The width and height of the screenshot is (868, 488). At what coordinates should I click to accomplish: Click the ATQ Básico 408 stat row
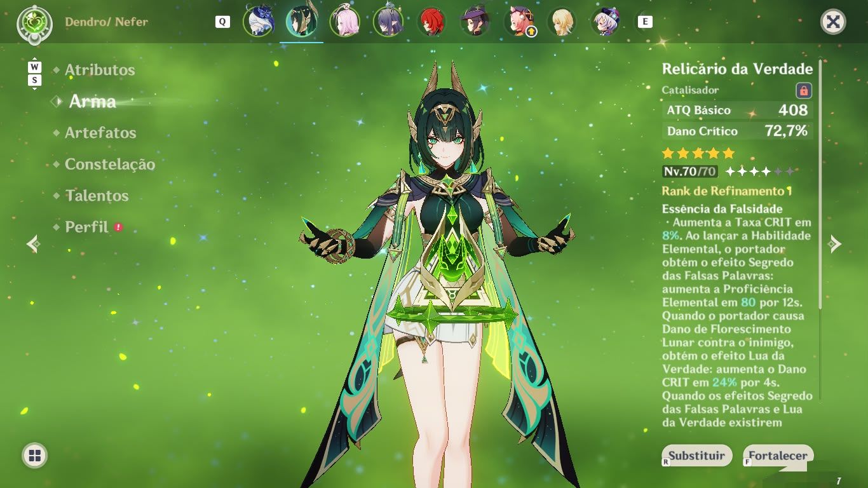click(x=737, y=110)
